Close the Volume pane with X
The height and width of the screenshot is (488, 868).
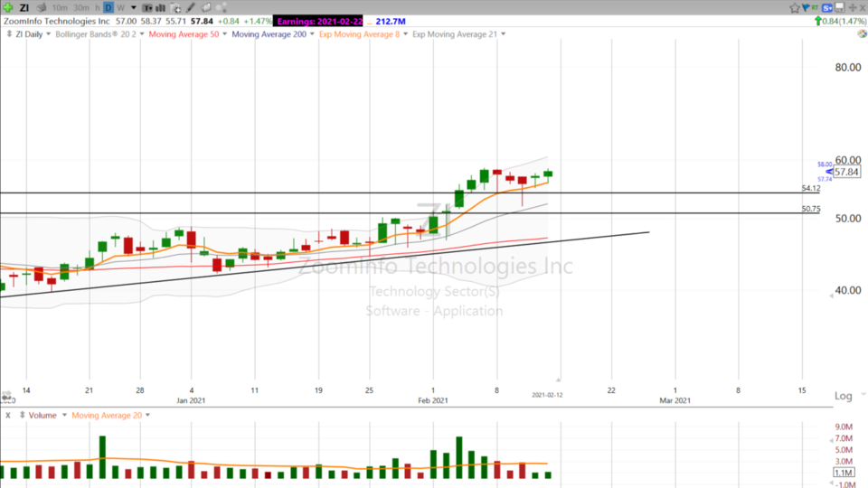coord(8,415)
